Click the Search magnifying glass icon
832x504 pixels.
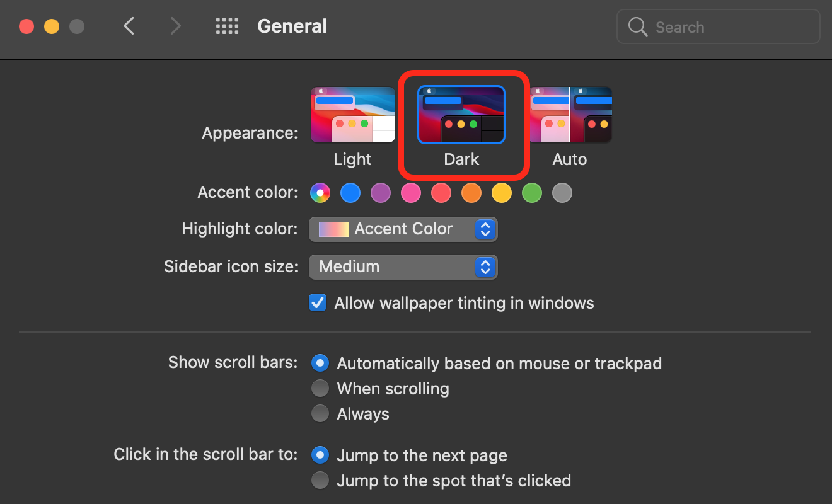(637, 26)
